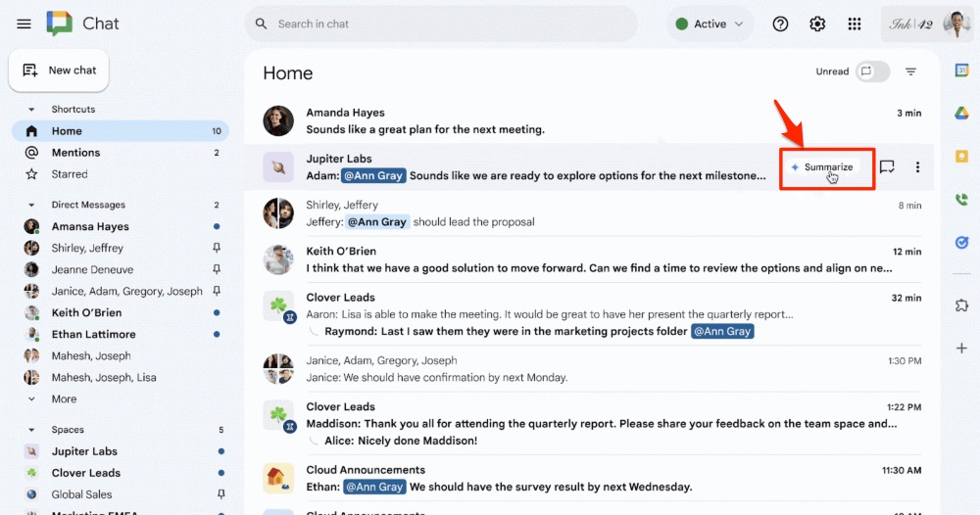This screenshot has width=980, height=515.
Task: Open more options for Jupiter Labs conversation
Action: (x=917, y=166)
